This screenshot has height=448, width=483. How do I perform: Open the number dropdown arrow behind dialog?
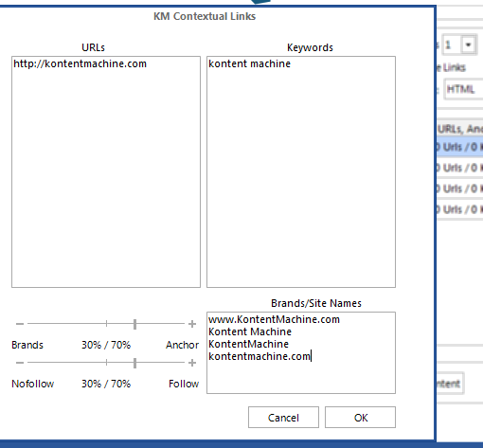click(x=469, y=45)
